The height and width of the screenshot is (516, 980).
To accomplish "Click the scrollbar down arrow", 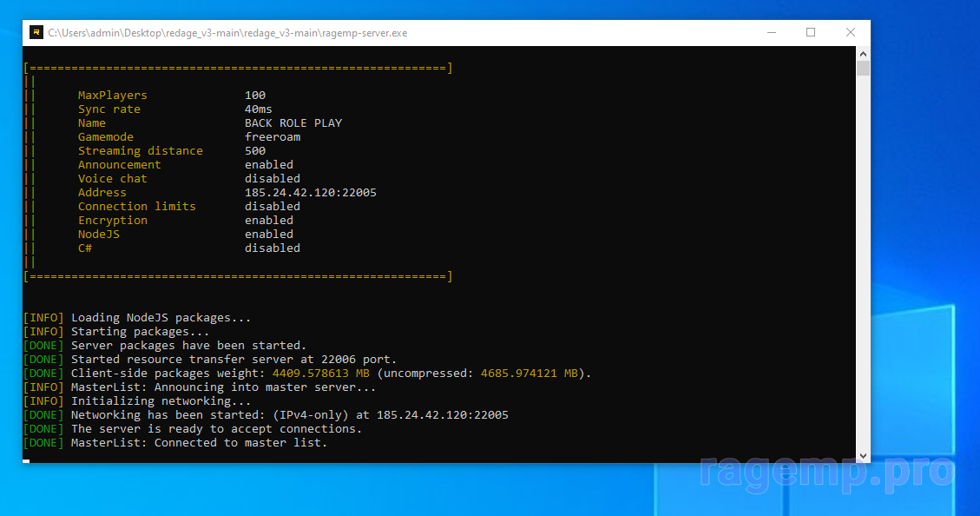I will click(863, 456).
